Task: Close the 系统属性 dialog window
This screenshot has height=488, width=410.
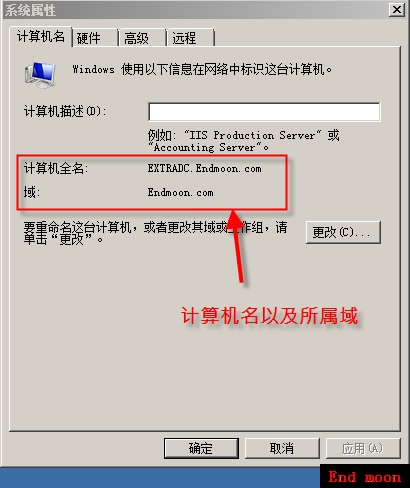Action: click(396, 9)
